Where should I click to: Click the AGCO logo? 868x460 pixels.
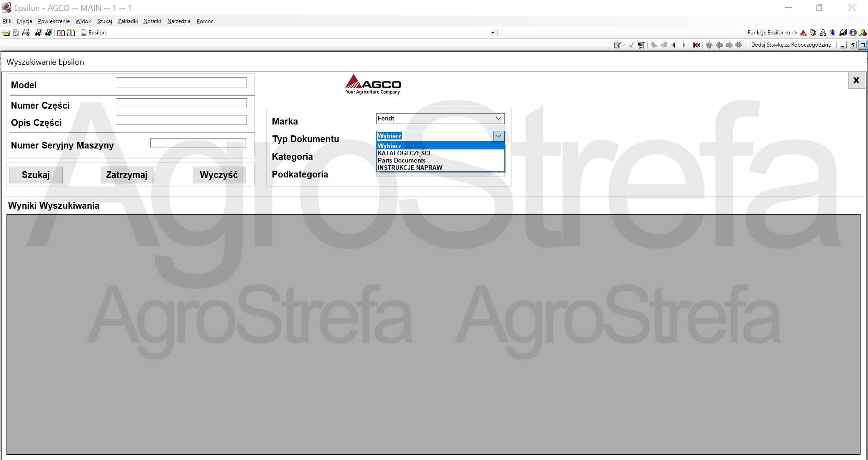[x=373, y=84]
